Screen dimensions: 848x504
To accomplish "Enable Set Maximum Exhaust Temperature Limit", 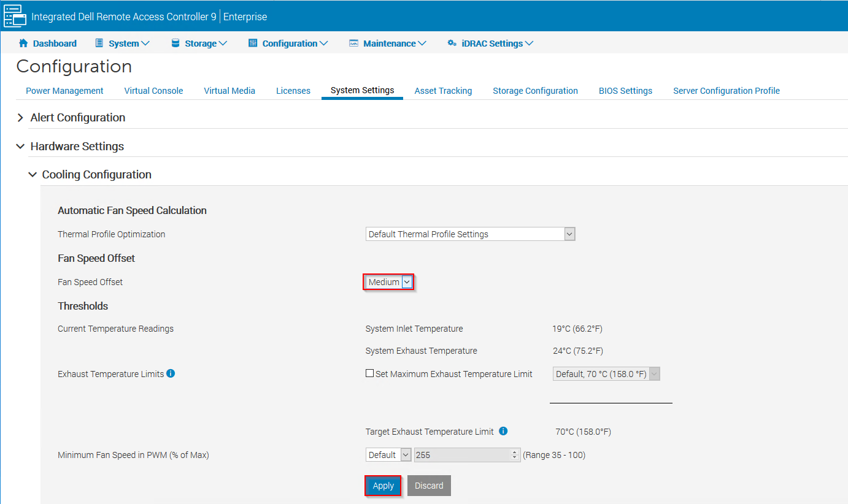I will point(369,373).
